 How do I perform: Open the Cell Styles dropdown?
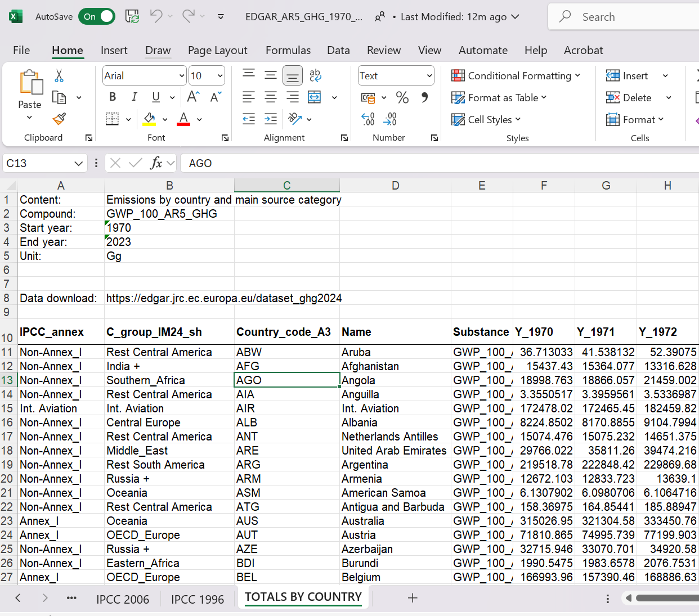click(486, 119)
